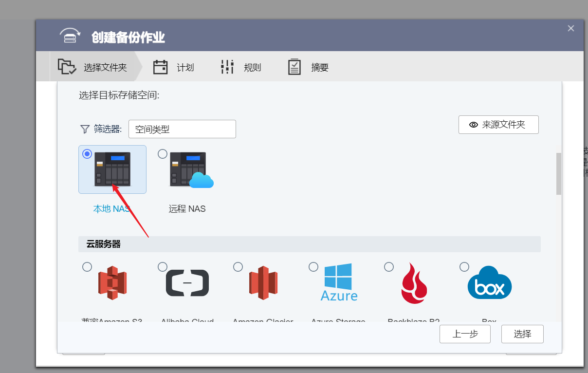Click the 本地 NAS label
Screen dimensions: 588x373
click(112, 209)
